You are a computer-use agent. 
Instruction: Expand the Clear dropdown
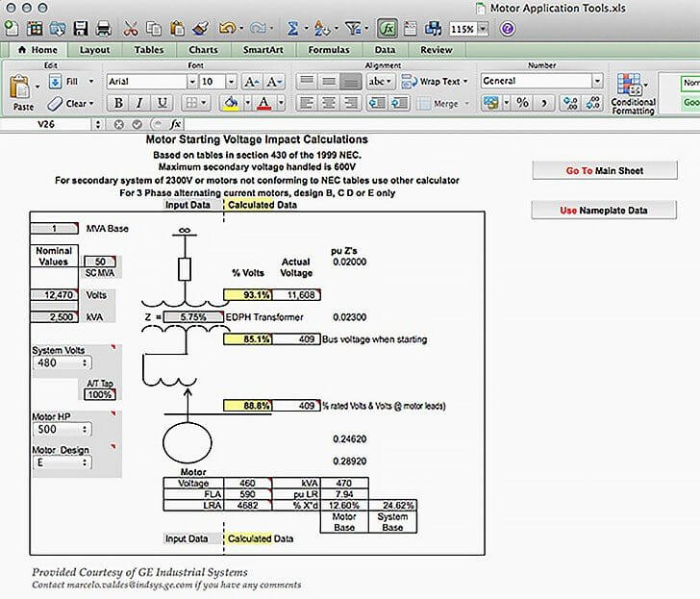(91, 103)
